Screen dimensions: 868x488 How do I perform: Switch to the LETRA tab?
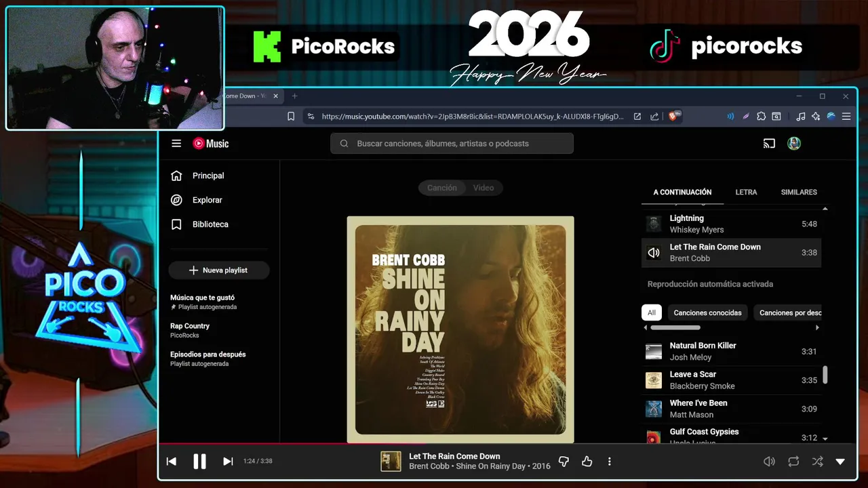pos(746,192)
